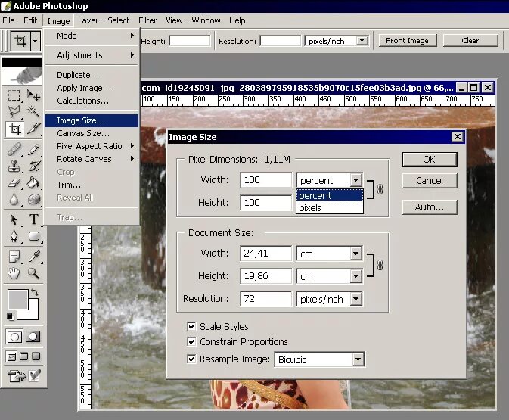Select the Blur tool

click(x=14, y=199)
